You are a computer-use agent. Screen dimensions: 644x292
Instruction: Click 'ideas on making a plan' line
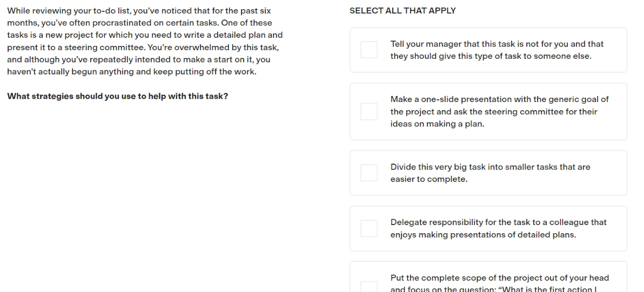[x=438, y=124]
